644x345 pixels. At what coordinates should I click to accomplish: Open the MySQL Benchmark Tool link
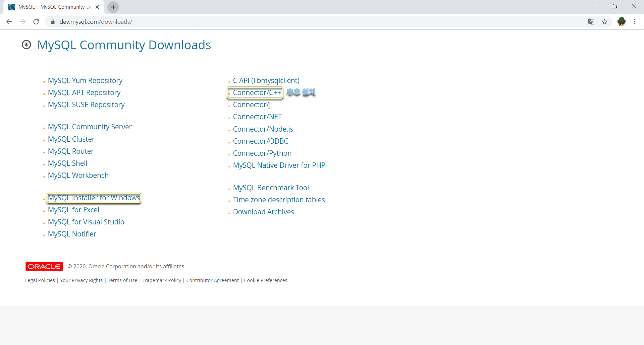[x=271, y=188]
